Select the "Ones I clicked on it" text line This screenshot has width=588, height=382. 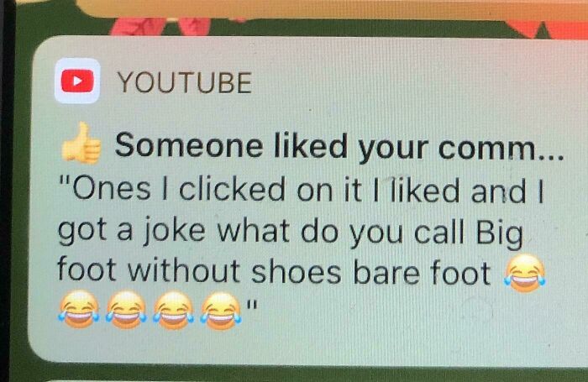(301, 190)
